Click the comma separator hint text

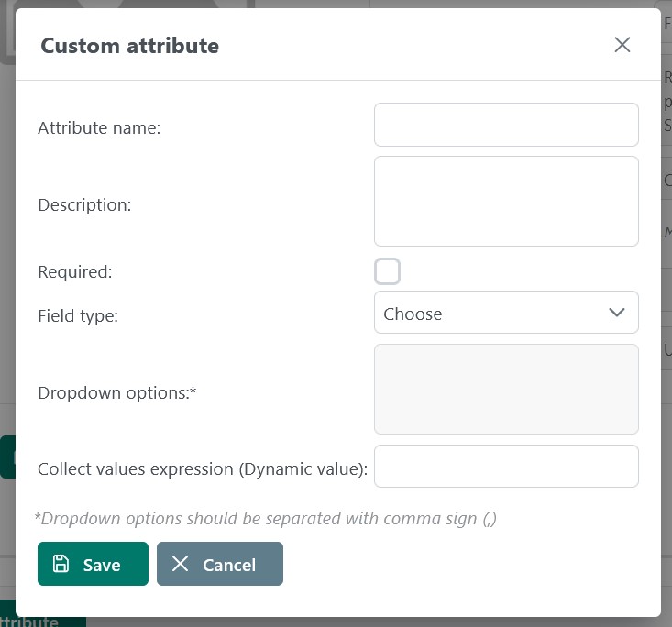coord(265,519)
